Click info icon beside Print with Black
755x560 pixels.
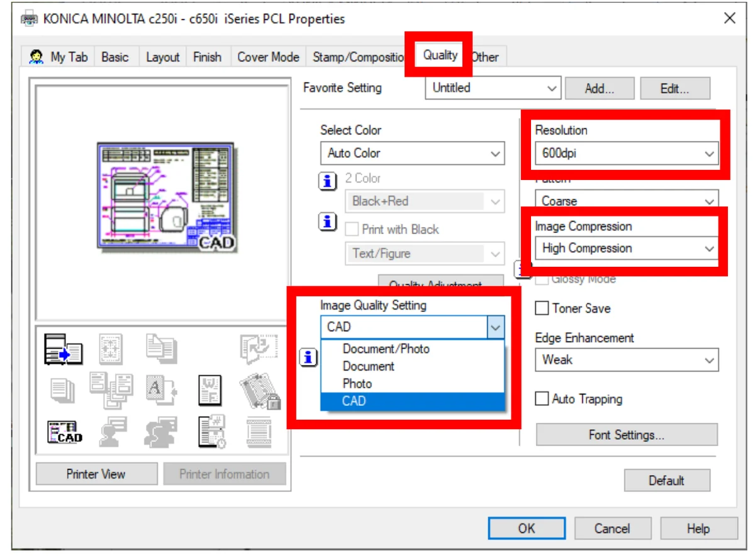click(327, 222)
